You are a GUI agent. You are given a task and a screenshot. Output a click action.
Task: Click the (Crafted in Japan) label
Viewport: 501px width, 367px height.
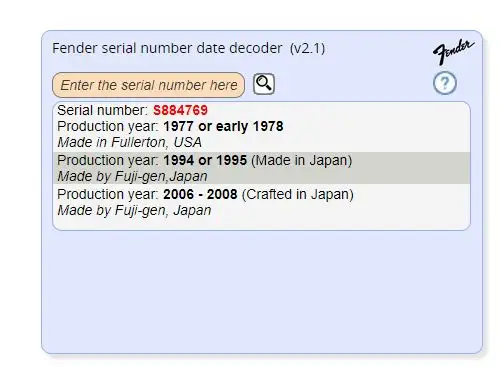point(297,194)
